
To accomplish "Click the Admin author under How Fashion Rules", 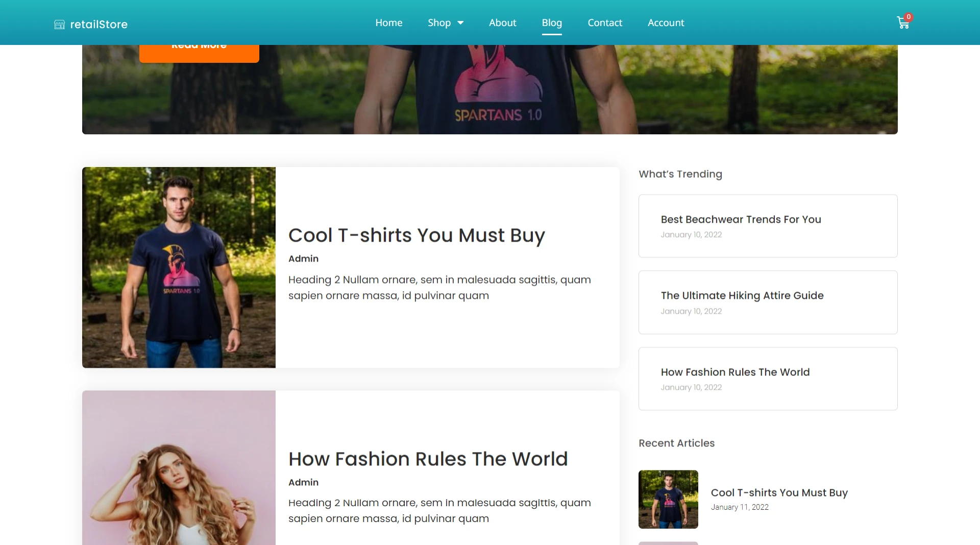I will [303, 482].
